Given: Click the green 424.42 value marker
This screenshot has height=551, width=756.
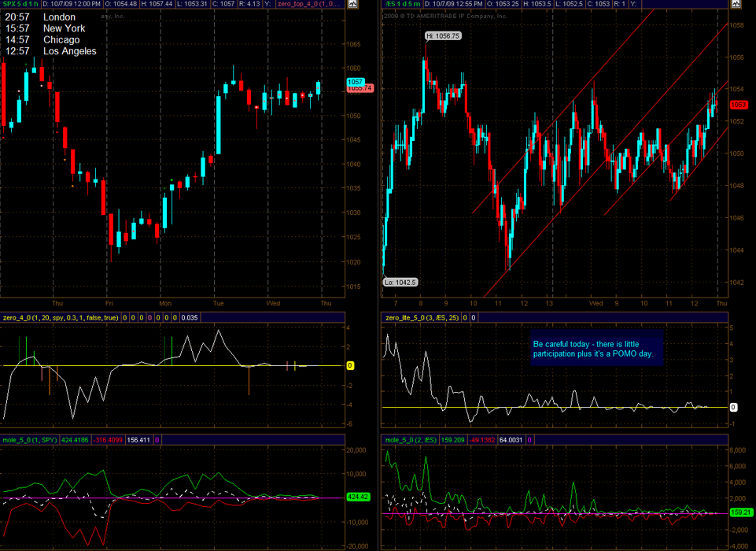Looking at the screenshot, I should coord(356,497).
